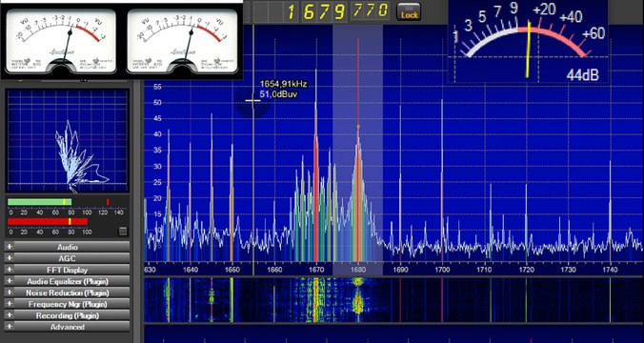Expand the AGC panel plus icon
The width and height of the screenshot is (644, 343).
click(x=9, y=258)
